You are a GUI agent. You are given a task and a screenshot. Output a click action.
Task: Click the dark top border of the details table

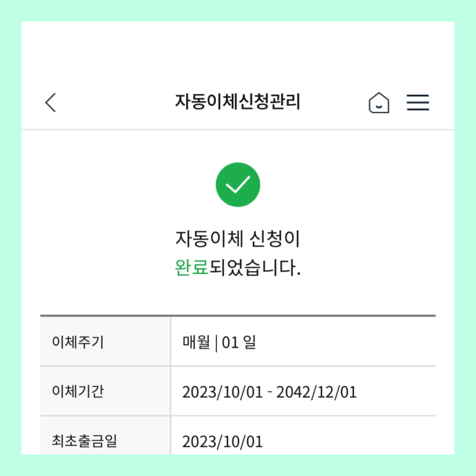(238, 315)
